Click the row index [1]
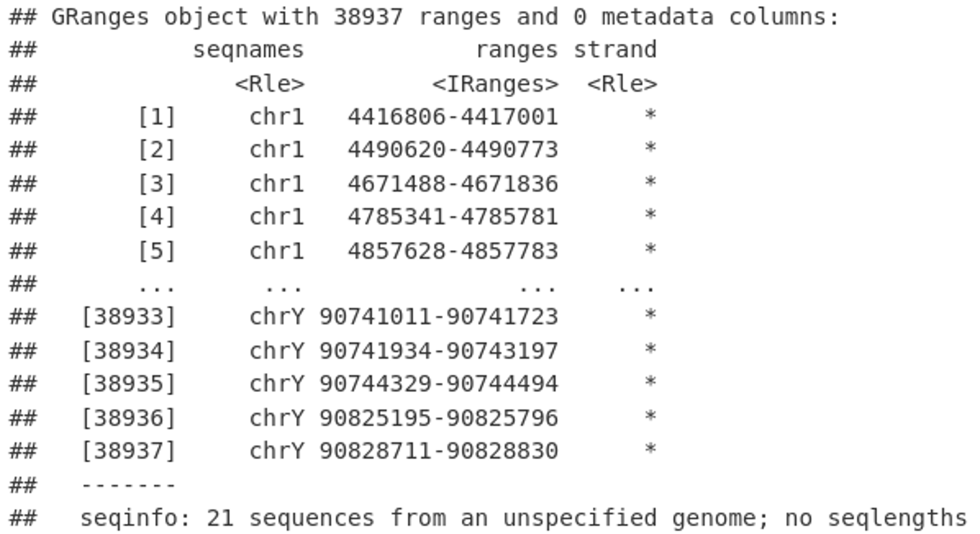 point(157,118)
